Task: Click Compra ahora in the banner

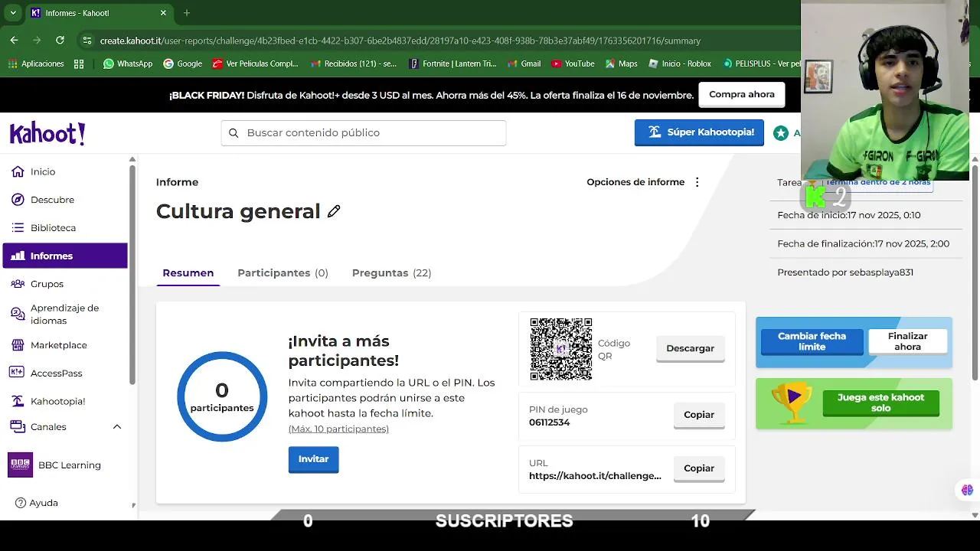Action: click(x=741, y=95)
